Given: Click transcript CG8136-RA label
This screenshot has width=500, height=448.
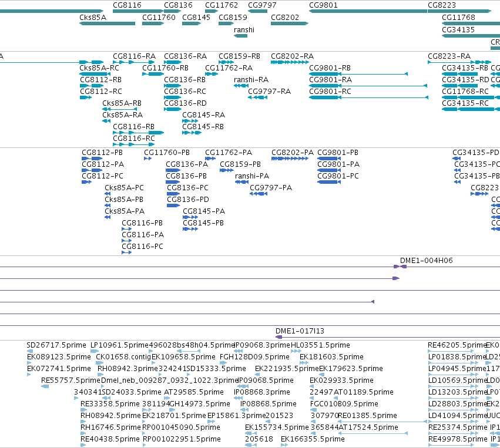Looking at the screenshot, I should [x=185, y=56].
